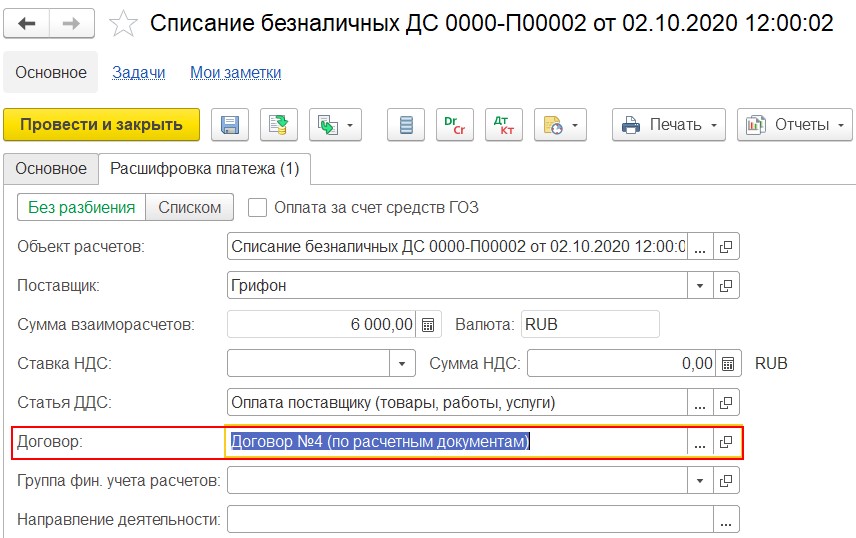
Task: Add document to favorites with star
Action: click(x=122, y=23)
